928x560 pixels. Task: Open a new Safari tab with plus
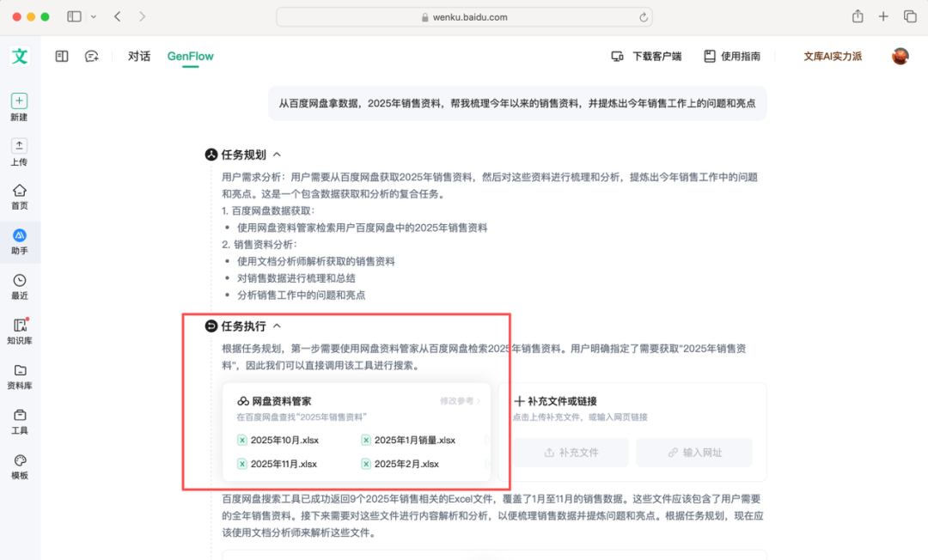883,16
